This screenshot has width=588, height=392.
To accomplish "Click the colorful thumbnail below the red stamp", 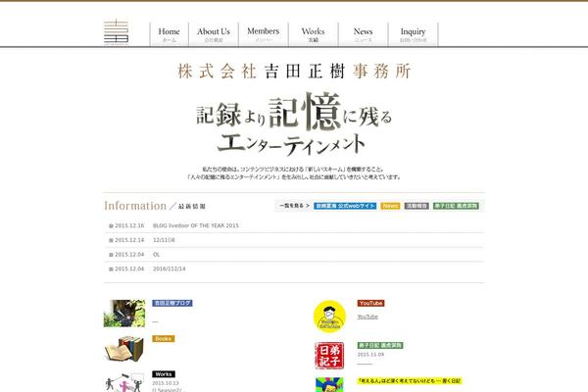I will (329, 384).
